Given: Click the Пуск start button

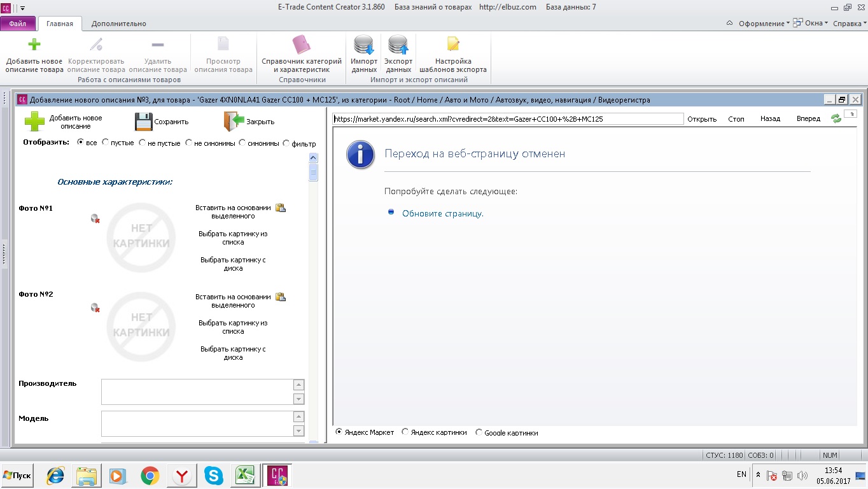Looking at the screenshot, I should [x=17, y=476].
